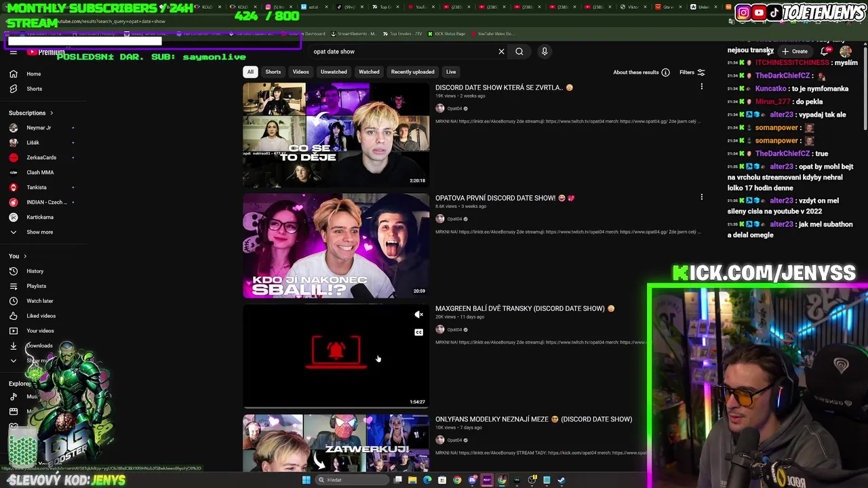Expand the Subscriptions section header
The height and width of the screenshot is (488, 868).
31,113
